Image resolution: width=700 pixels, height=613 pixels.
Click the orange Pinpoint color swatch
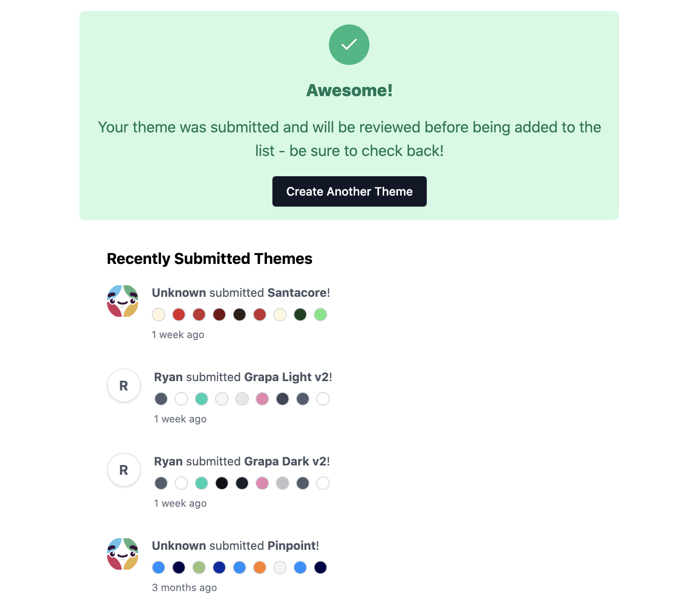coord(260,567)
